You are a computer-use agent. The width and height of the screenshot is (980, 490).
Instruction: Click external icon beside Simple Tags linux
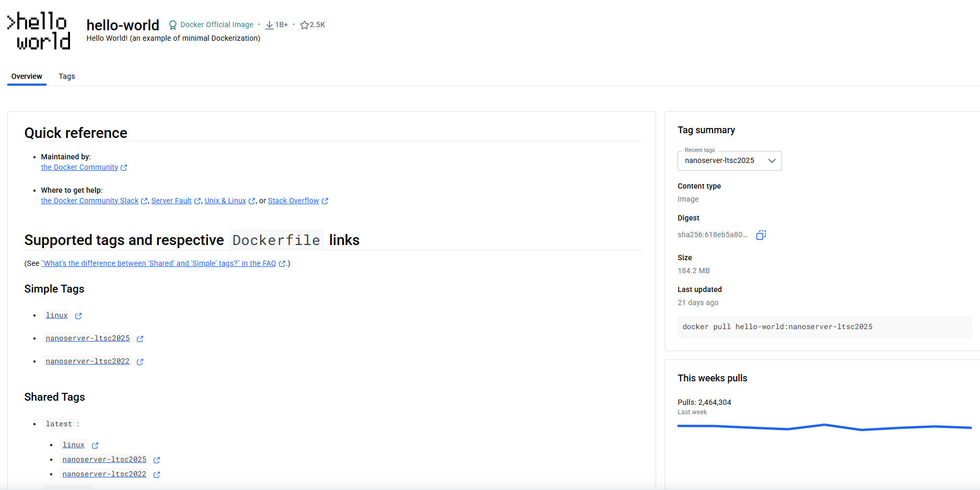(78, 316)
